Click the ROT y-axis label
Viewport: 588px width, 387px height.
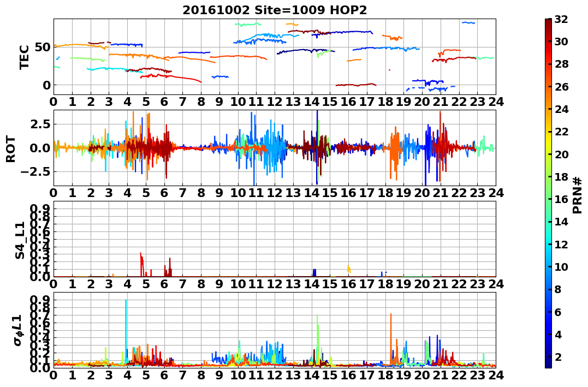[x=11, y=149]
